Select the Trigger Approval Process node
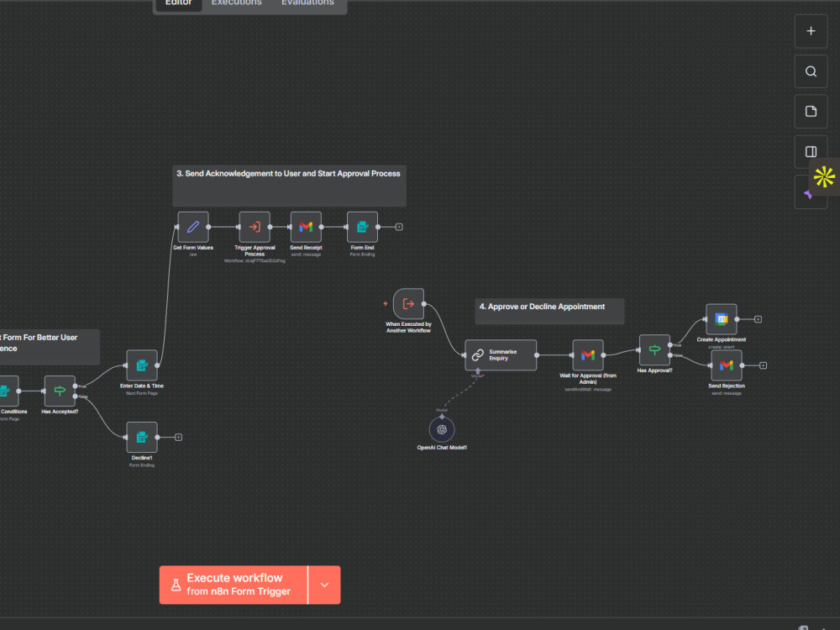Viewport: 840px width, 630px height. pyautogui.click(x=255, y=227)
